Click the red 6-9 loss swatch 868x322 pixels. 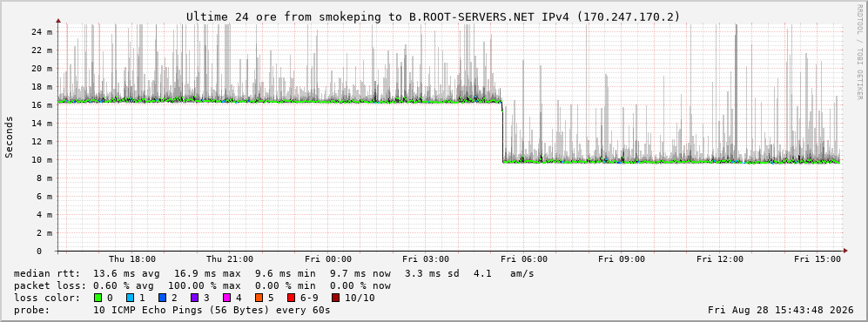291,298
